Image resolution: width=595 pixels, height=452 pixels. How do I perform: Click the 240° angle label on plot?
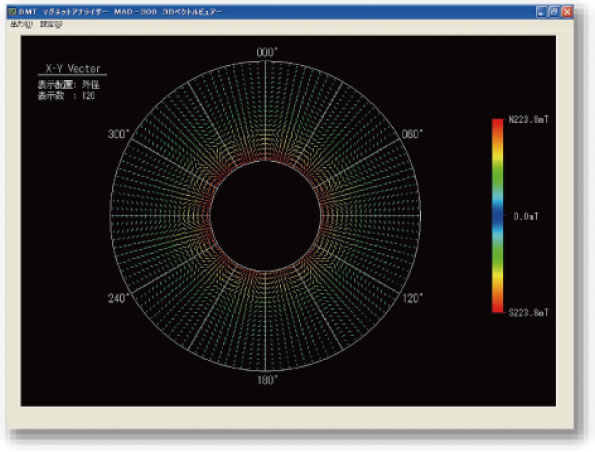pyautogui.click(x=119, y=298)
